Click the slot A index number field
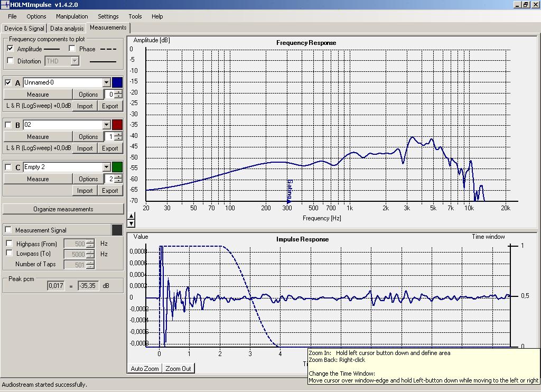The height and width of the screenshot is (392, 541). [x=109, y=94]
